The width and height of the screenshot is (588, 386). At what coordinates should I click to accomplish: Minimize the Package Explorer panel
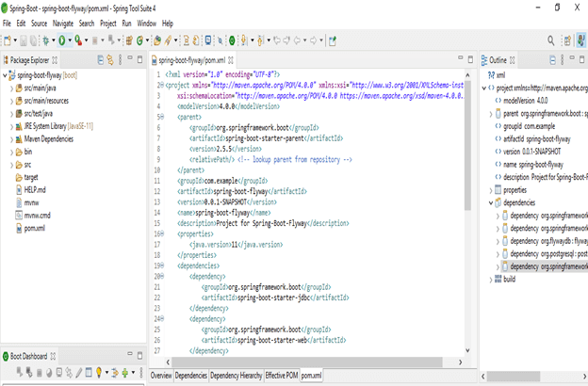(x=130, y=58)
